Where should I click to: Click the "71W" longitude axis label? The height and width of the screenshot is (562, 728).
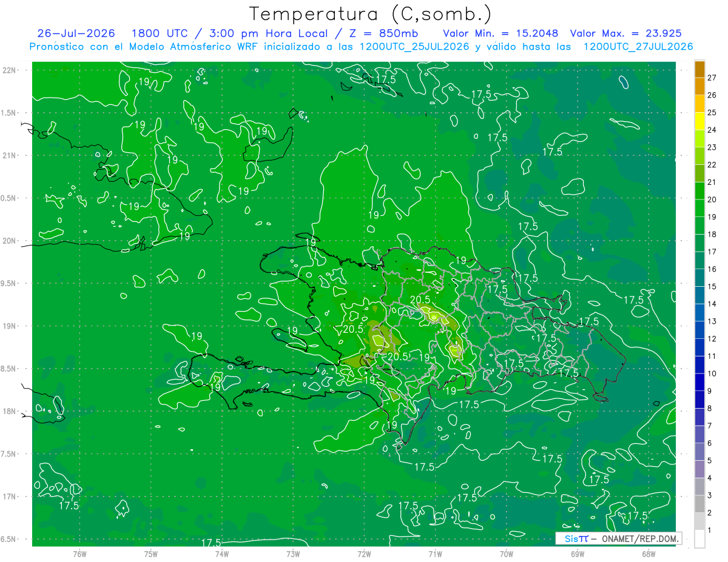coord(435,554)
